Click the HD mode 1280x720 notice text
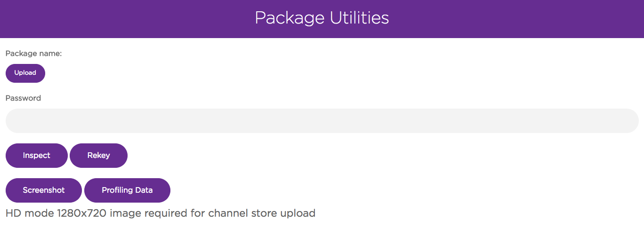The width and height of the screenshot is (644, 228). click(x=161, y=213)
